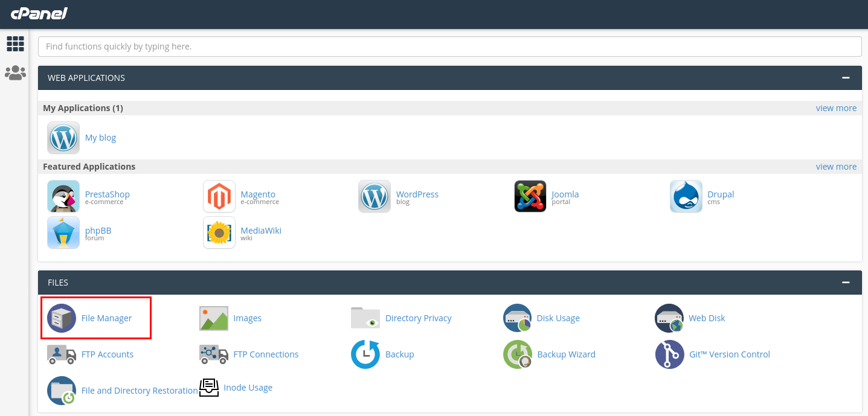The height and width of the screenshot is (416, 868).
Task: Open the Magento text link
Action: 258,194
